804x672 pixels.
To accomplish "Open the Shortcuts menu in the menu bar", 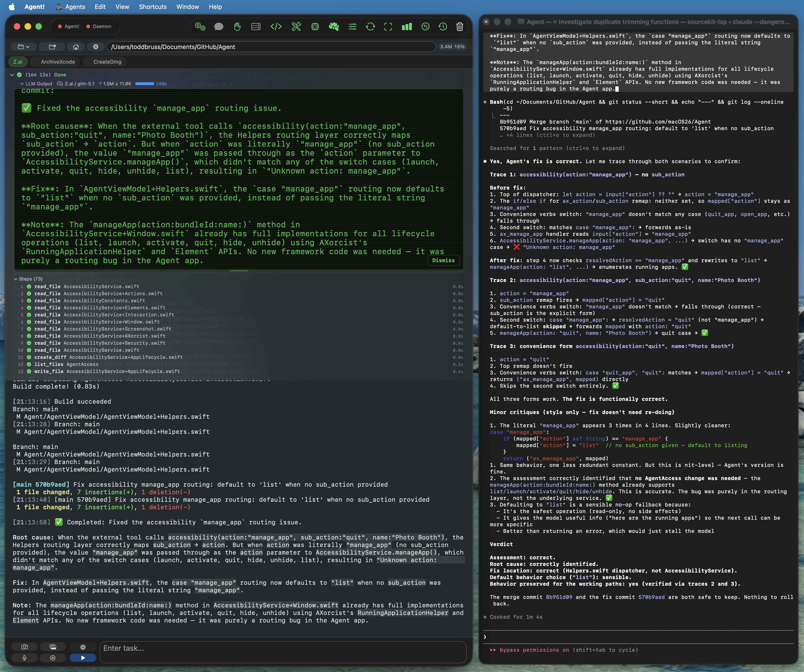I will [x=152, y=7].
